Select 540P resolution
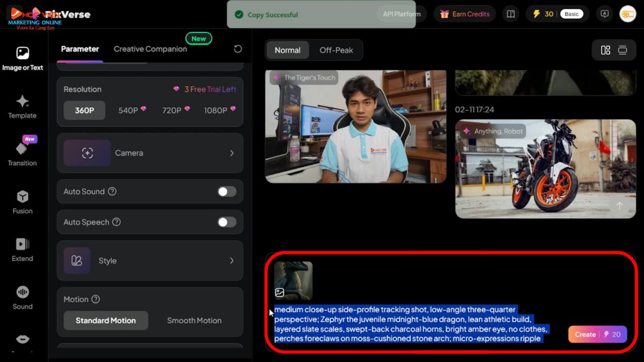 click(x=132, y=110)
